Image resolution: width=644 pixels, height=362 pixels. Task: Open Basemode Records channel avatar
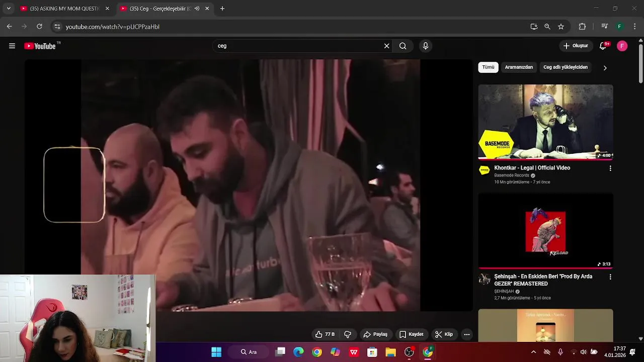pyautogui.click(x=485, y=170)
